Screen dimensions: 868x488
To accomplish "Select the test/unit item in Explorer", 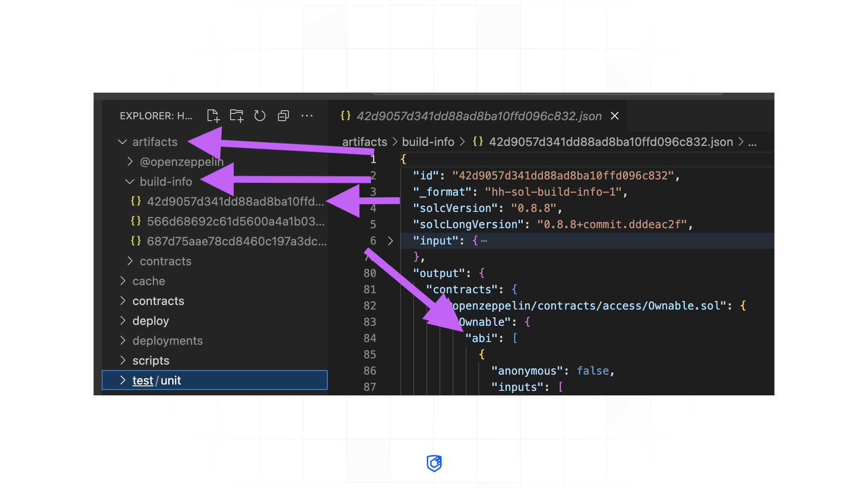I will (156, 380).
